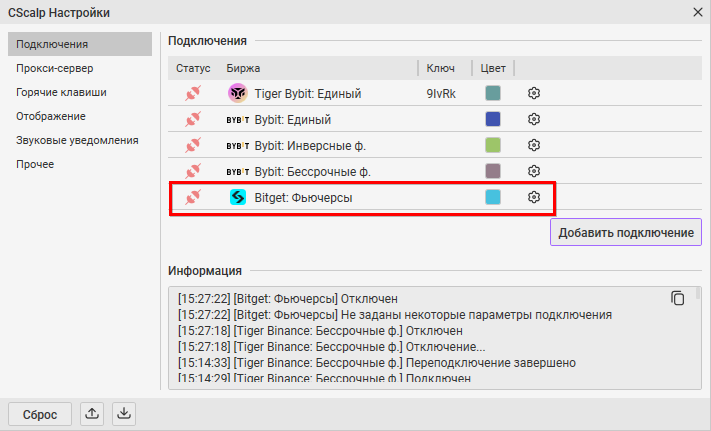Click the Tiger Bybit exchange logo

238,93
